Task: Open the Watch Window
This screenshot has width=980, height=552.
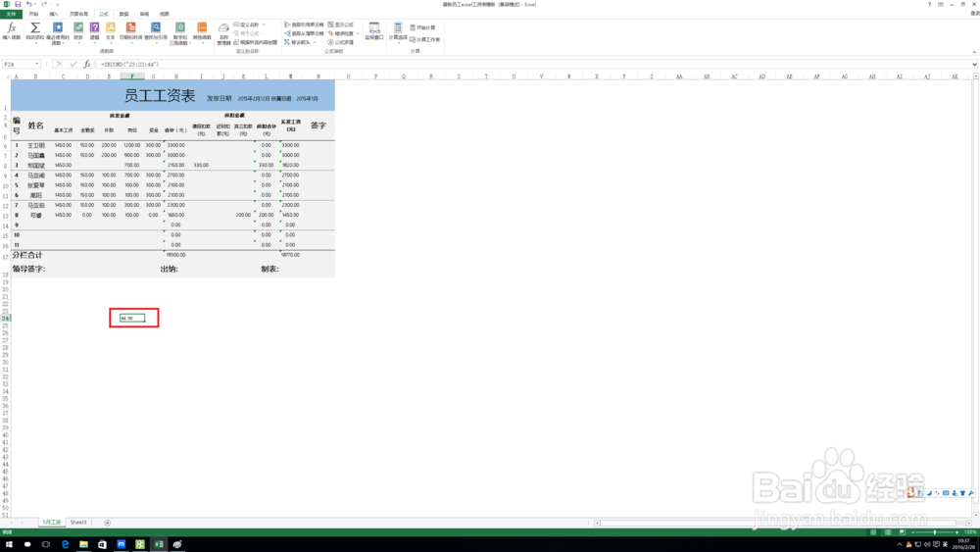Action: (x=373, y=31)
